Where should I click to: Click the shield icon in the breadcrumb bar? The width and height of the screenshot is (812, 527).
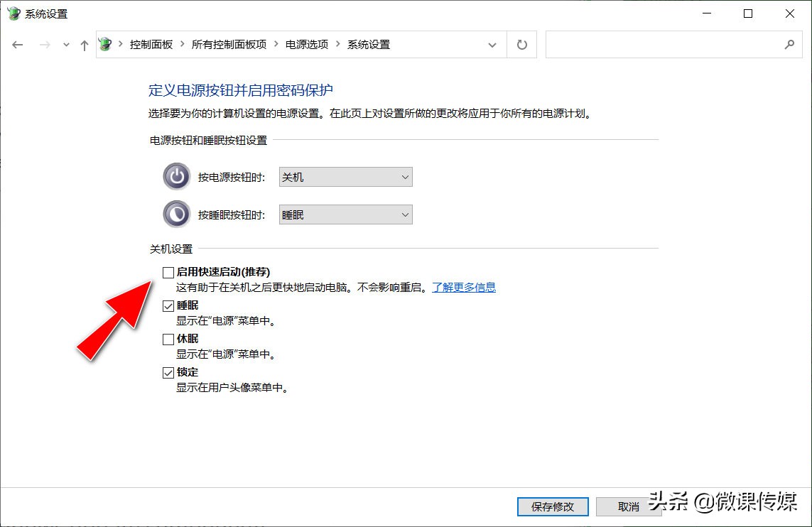coord(105,43)
